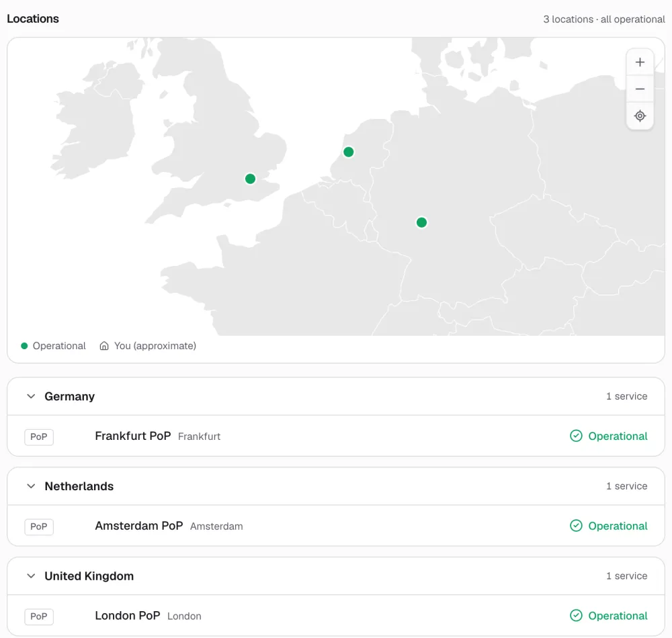Image resolution: width=672 pixels, height=638 pixels.
Task: Collapse the United Kingdom section
Action: coord(31,576)
